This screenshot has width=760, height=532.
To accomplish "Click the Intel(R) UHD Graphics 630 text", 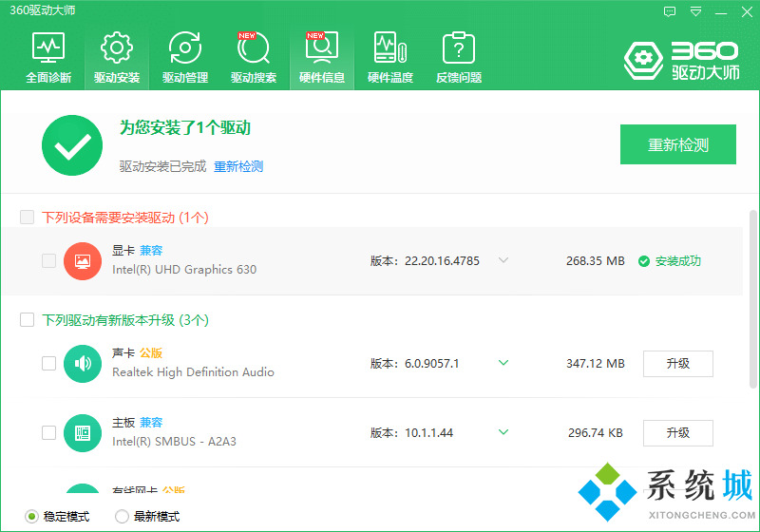I will click(184, 270).
